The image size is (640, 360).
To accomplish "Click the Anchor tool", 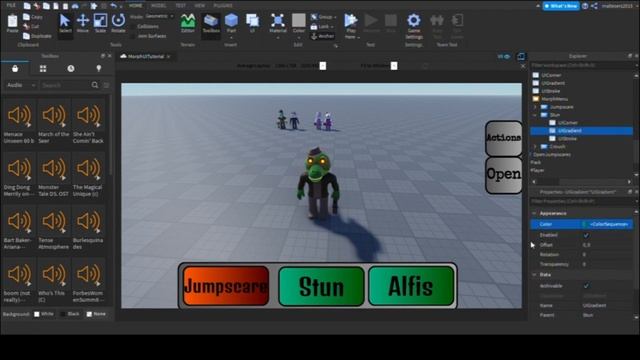I will pos(323,36).
